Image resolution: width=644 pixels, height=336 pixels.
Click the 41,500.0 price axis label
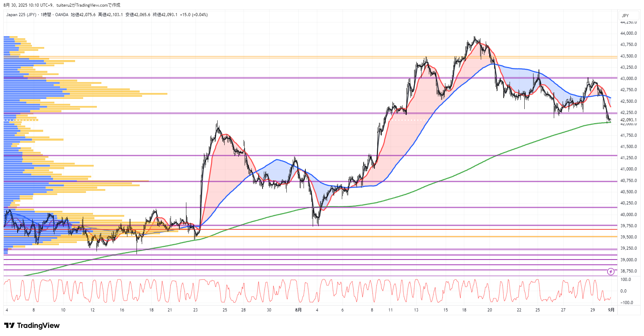[629, 147]
